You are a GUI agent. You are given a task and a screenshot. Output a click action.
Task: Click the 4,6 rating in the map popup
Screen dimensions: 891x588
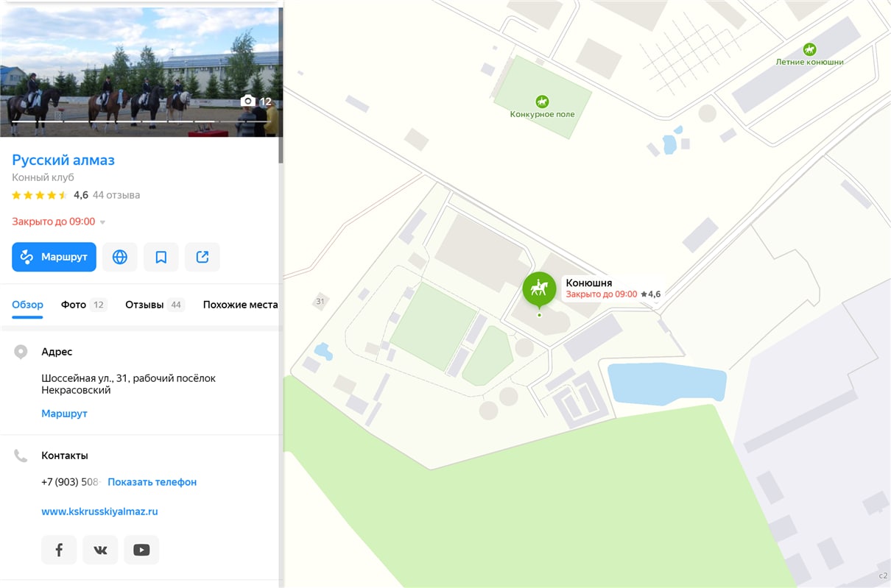651,294
